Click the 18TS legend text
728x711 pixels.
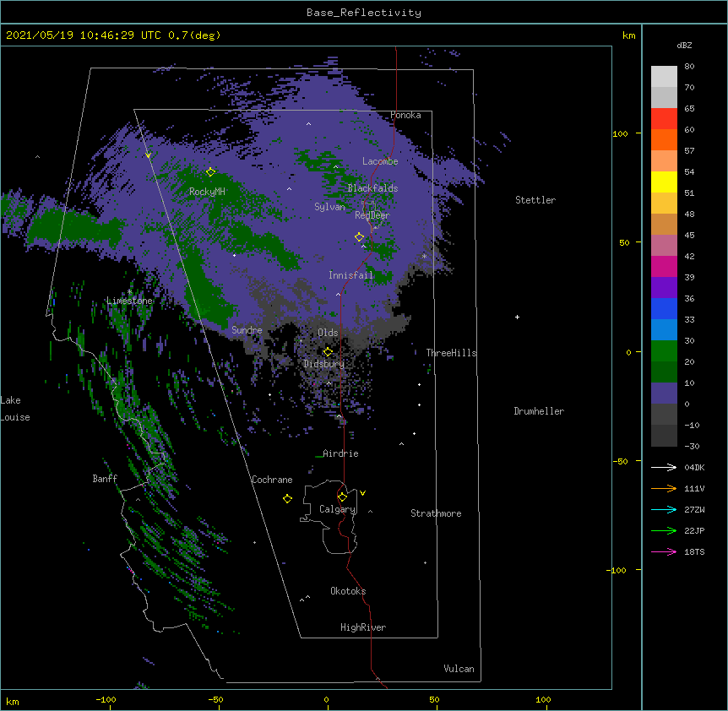click(694, 551)
